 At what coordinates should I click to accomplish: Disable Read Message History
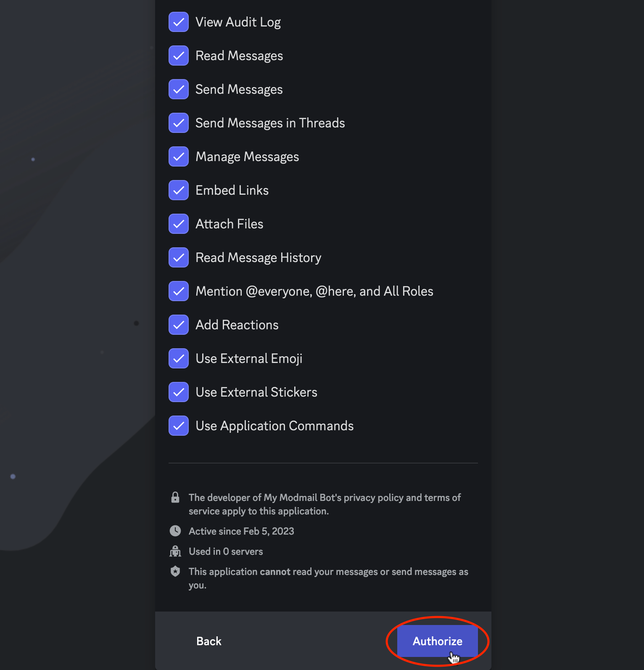pyautogui.click(x=178, y=257)
